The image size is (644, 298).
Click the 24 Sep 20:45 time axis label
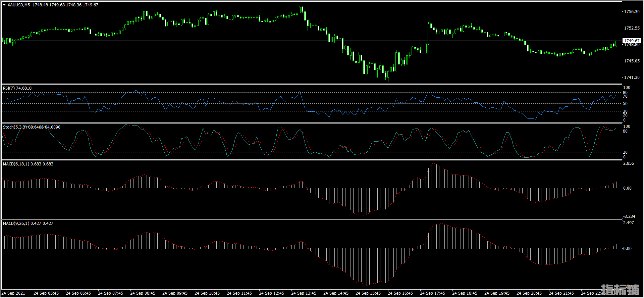529,293
